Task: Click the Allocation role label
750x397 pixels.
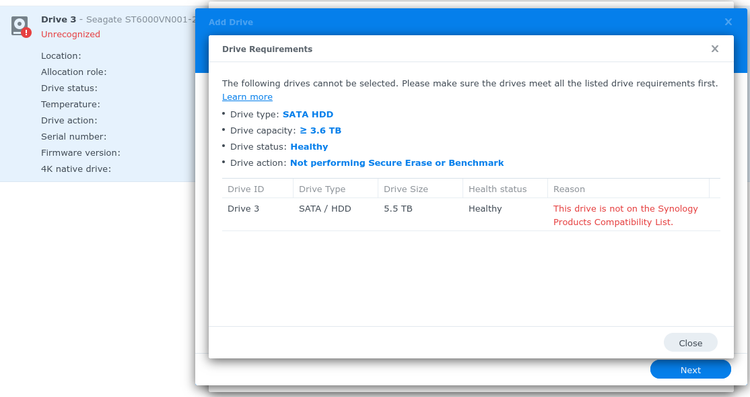Action: 74,72
